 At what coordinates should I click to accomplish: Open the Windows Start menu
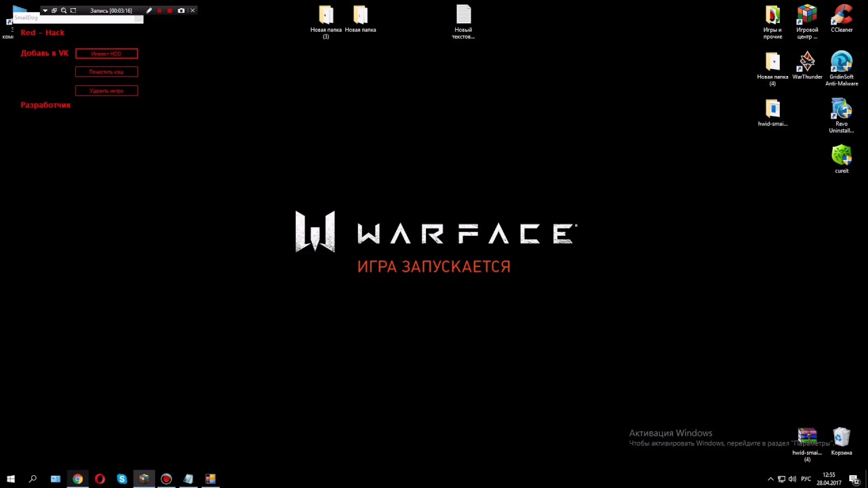(11, 479)
